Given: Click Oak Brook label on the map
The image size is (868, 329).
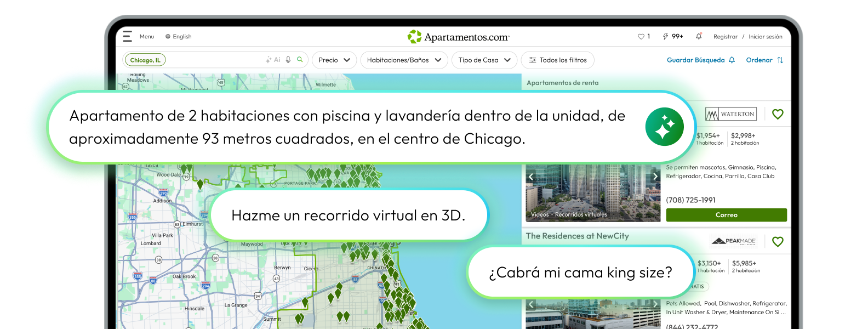Looking at the screenshot, I should pyautogui.click(x=184, y=276).
